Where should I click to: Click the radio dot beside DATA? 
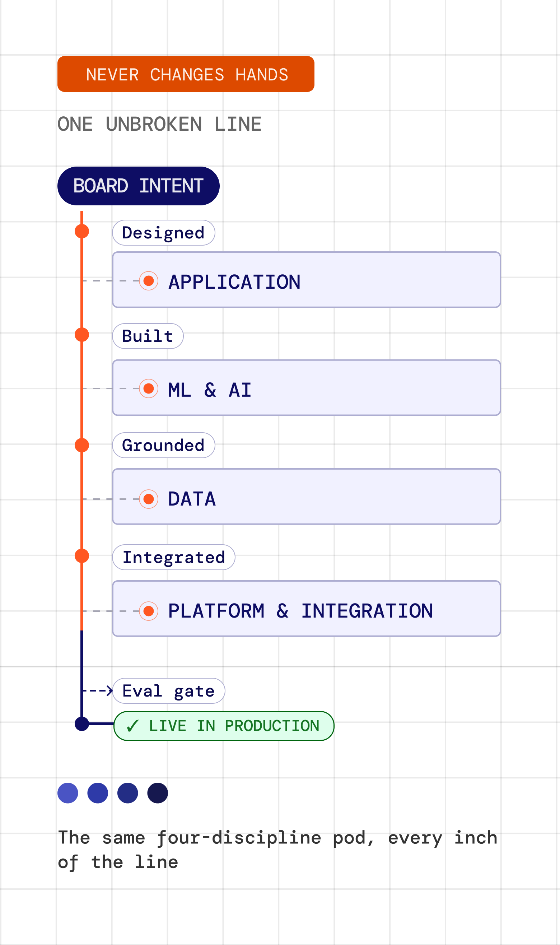(149, 499)
